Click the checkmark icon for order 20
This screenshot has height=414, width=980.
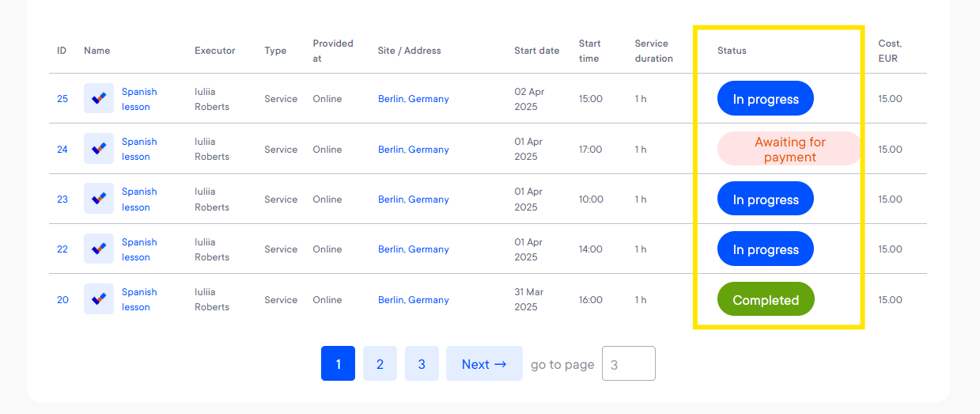click(x=99, y=299)
